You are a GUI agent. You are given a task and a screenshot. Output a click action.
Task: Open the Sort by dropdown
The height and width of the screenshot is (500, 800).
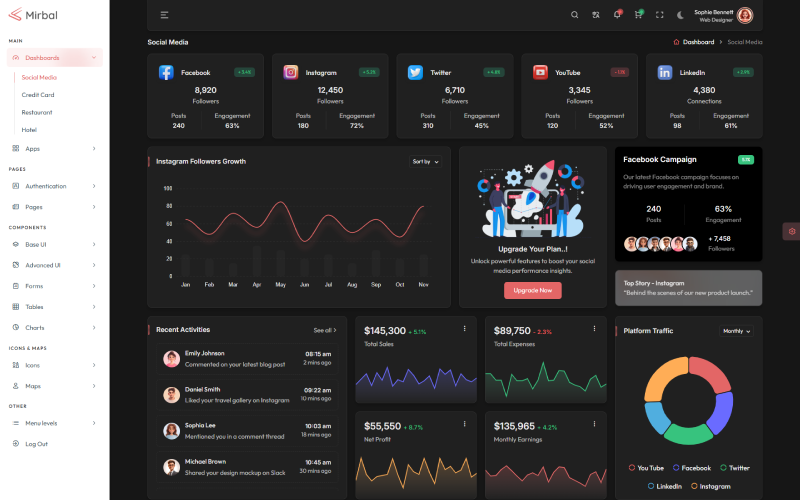pos(425,161)
